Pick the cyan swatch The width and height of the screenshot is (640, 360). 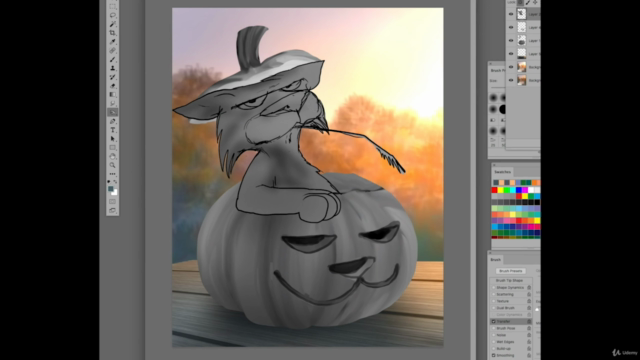(513, 190)
